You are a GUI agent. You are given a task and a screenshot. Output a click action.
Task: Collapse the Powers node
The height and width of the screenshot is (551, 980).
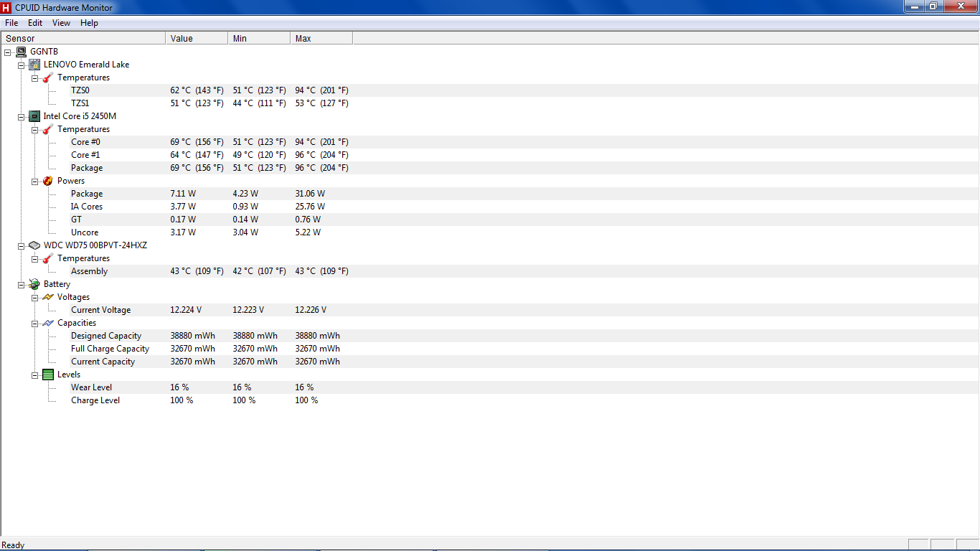click(35, 182)
